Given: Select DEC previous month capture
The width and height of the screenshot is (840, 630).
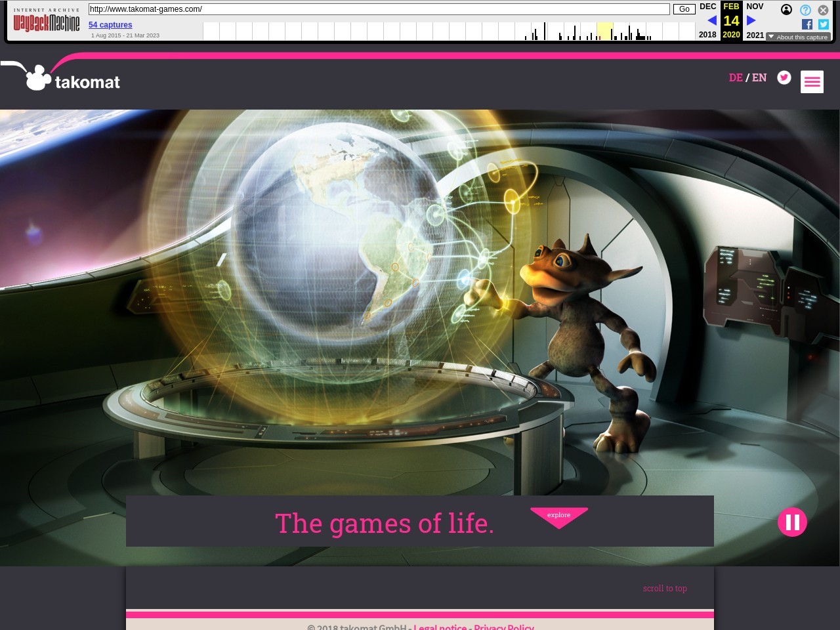Looking at the screenshot, I should (x=707, y=7).
